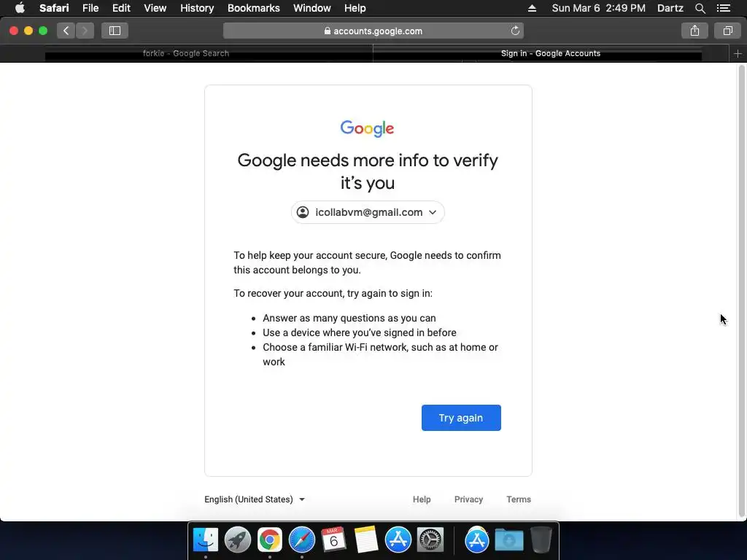Viewport: 747px width, 560px height.
Task: Go forward with Safari's forward arrow
Action: tap(85, 31)
